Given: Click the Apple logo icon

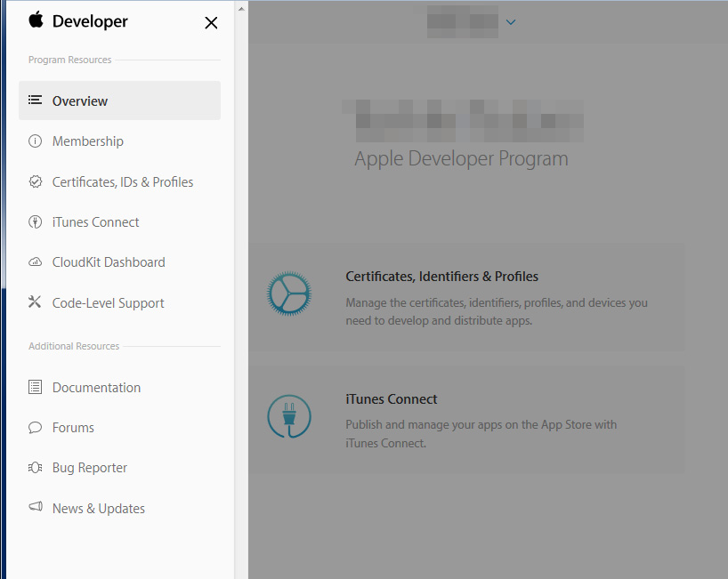Looking at the screenshot, I should [36, 20].
